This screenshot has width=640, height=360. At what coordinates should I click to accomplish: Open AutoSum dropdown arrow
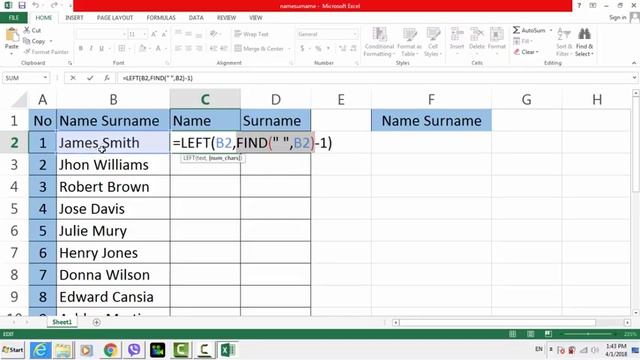pos(551,30)
